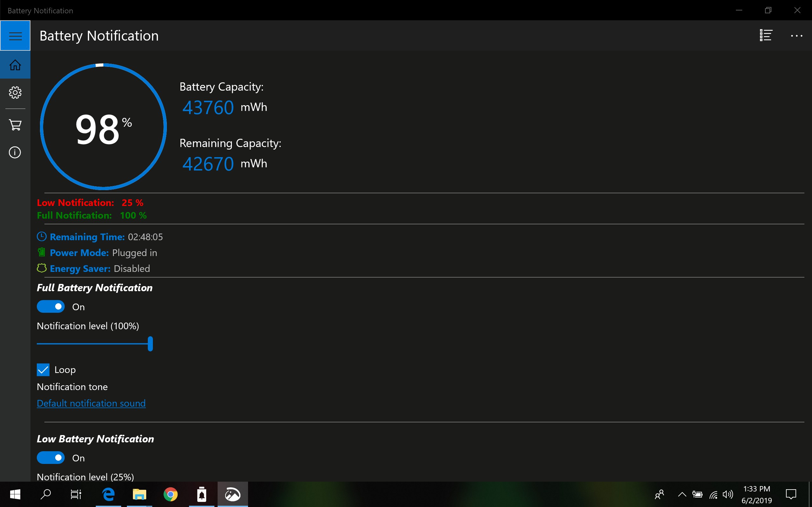The image size is (812, 507).
Task: Open the hamburger navigation menu
Action: [15, 35]
